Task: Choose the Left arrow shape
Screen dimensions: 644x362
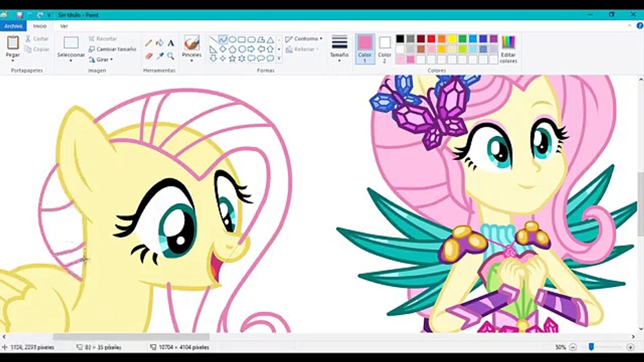Action: click(261, 49)
